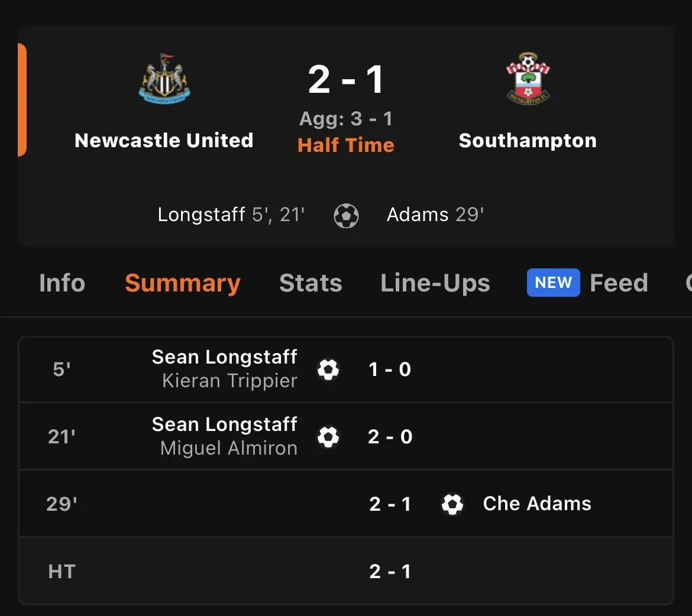Image resolution: width=692 pixels, height=616 pixels.
Task: Click the Southampton club crest
Action: tap(528, 79)
